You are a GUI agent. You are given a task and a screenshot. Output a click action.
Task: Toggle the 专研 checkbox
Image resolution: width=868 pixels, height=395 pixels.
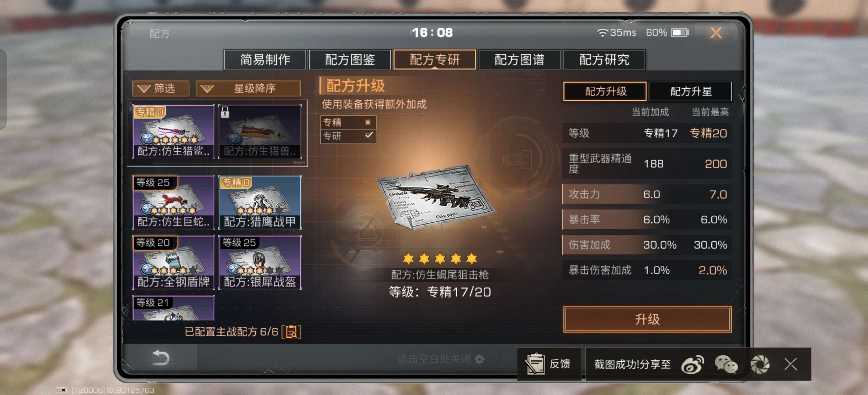coord(369,135)
